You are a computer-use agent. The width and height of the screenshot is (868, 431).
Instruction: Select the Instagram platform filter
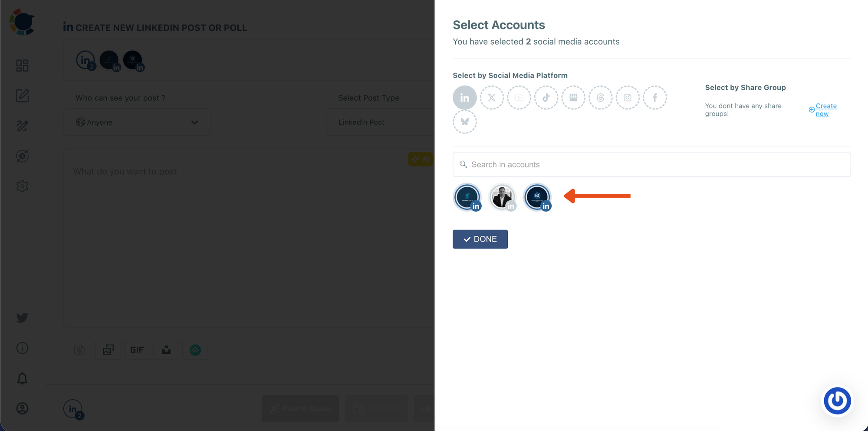628,98
